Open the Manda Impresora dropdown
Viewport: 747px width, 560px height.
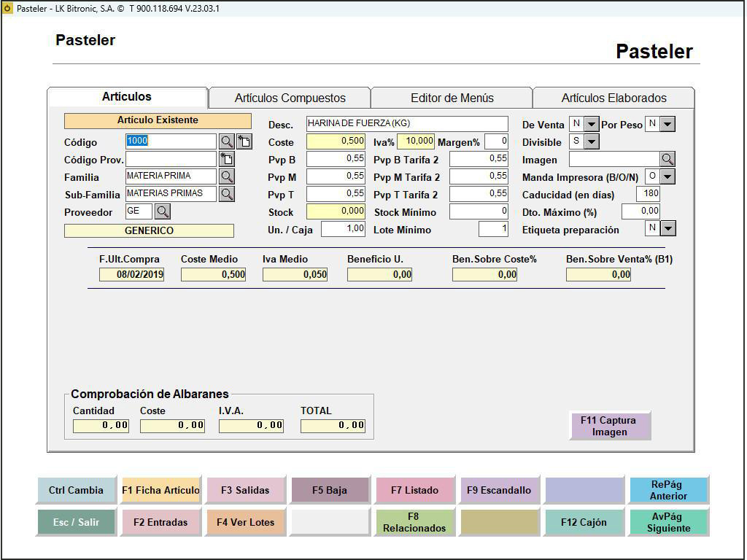coord(667,176)
